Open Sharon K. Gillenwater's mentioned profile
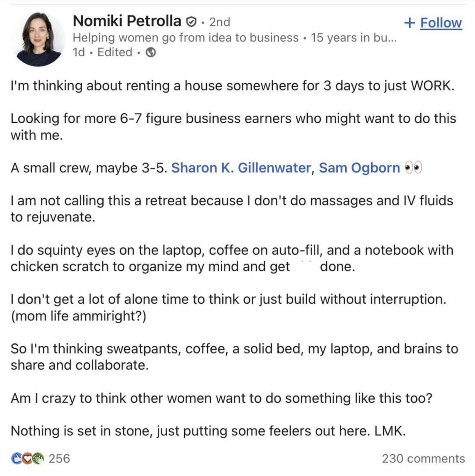This screenshot has width=475, height=476. [x=241, y=168]
